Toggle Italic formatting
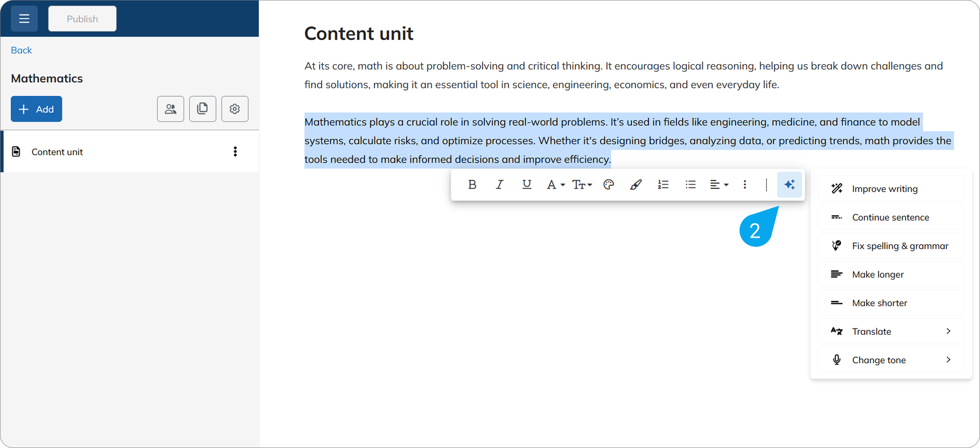Viewport: 980px width, 448px height. tap(499, 184)
